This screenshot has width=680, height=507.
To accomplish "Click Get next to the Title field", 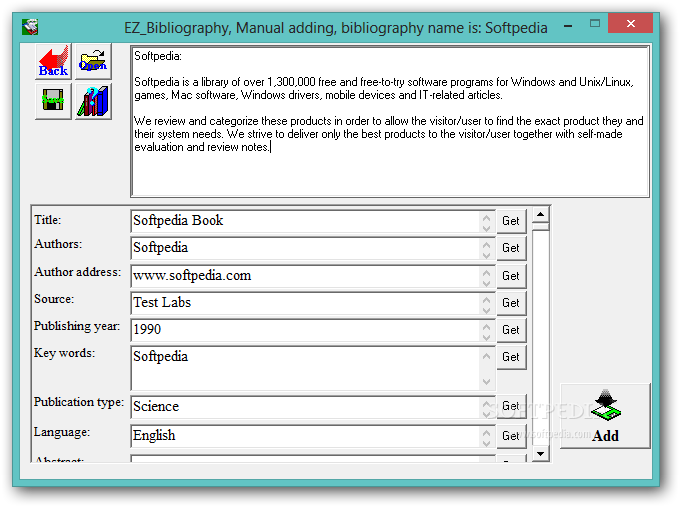I will point(511,221).
